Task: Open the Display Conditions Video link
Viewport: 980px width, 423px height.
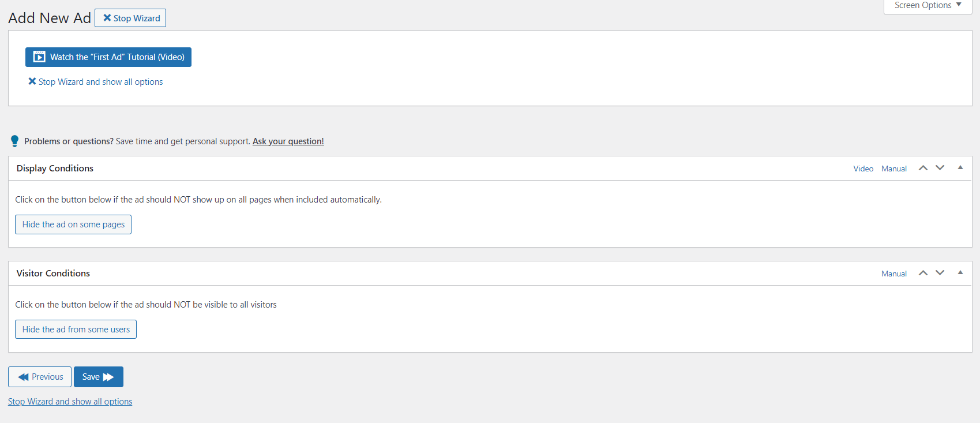Action: 863,169
